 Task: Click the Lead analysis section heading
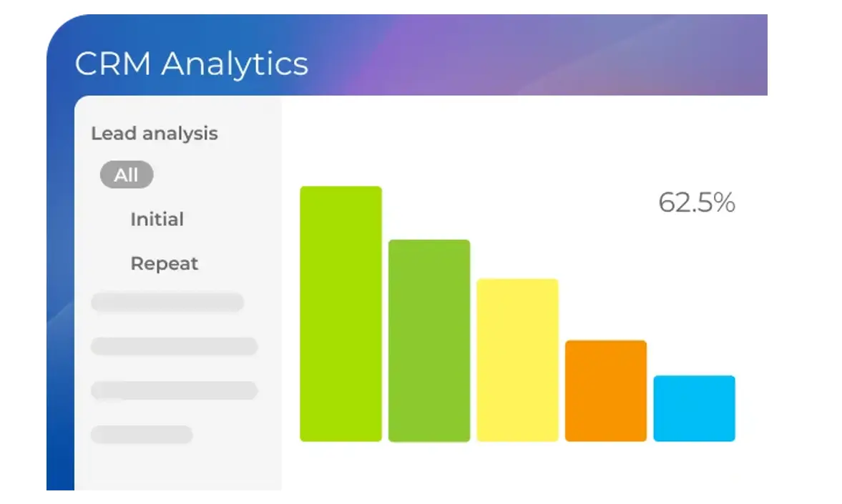click(154, 134)
